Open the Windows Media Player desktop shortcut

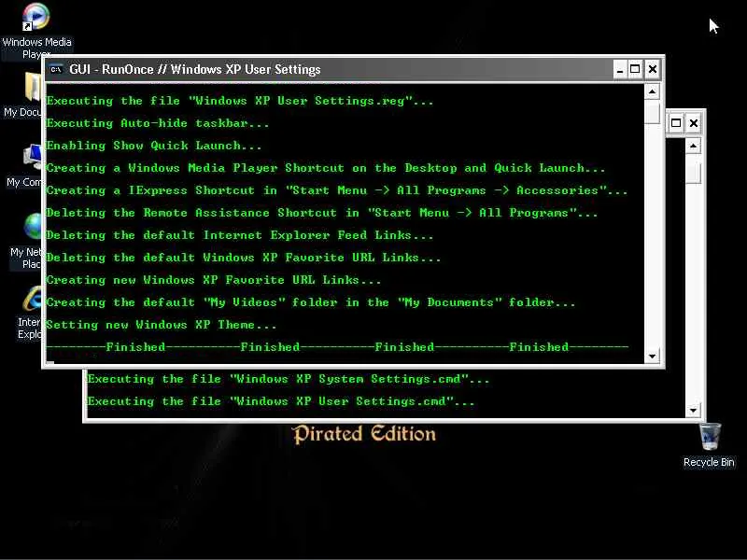[x=35, y=17]
